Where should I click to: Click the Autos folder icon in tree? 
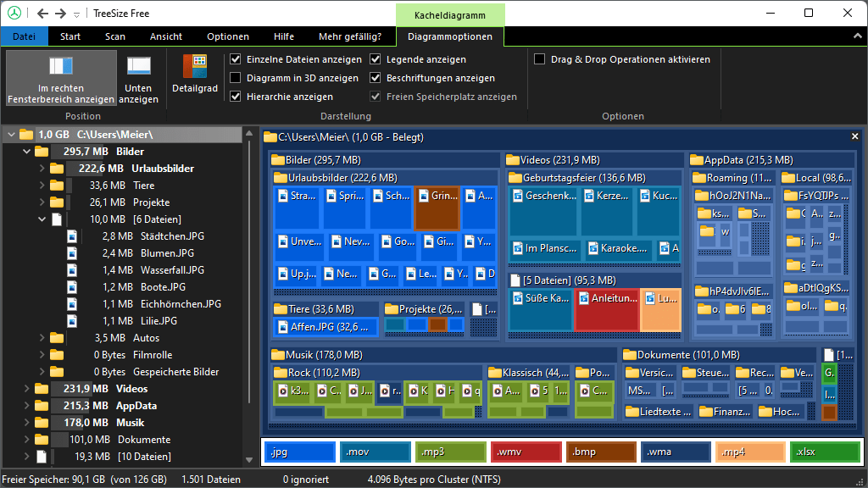click(x=57, y=337)
